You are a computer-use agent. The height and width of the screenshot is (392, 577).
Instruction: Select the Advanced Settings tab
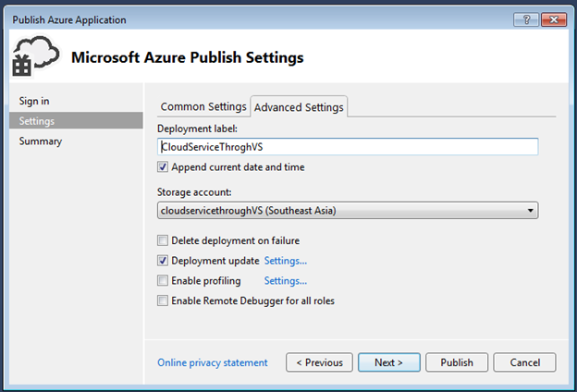pos(299,107)
